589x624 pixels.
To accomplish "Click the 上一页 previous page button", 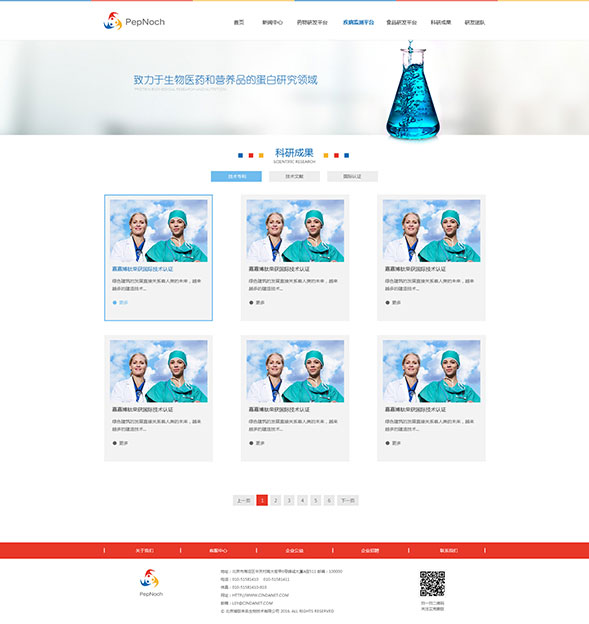I will (x=244, y=500).
